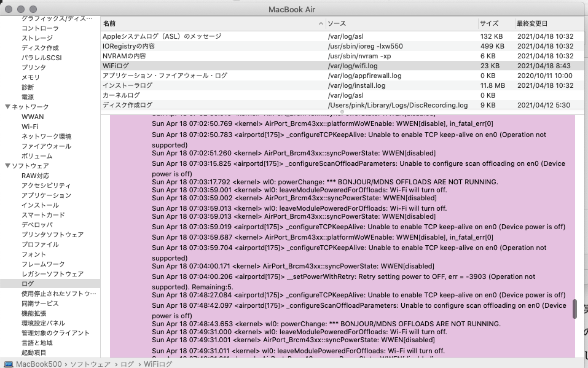Image resolution: width=588 pixels, height=368 pixels.
Task: Select the アプリケーション・ファイアウォール・ログ row
Action: pos(342,76)
